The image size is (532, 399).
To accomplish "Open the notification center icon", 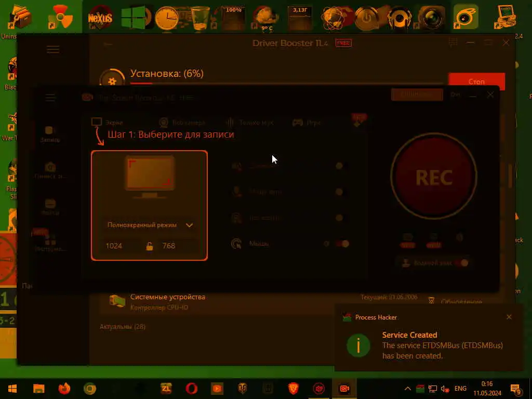I will [516, 389].
